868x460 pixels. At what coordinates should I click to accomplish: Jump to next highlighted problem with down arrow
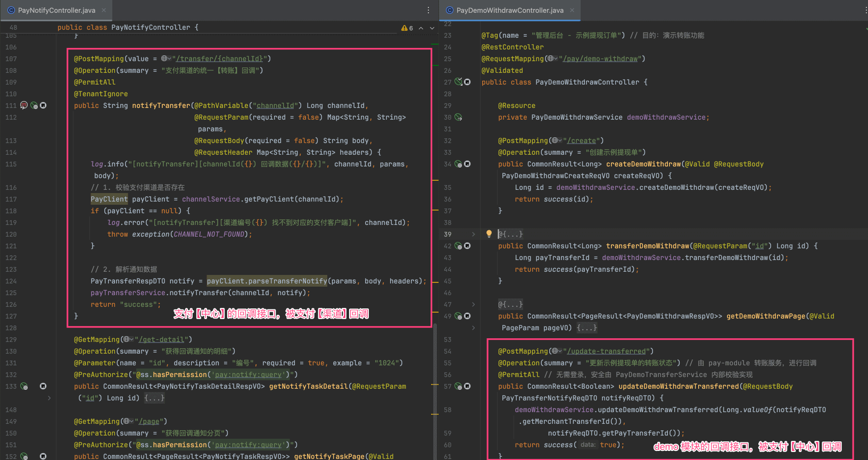pos(432,28)
